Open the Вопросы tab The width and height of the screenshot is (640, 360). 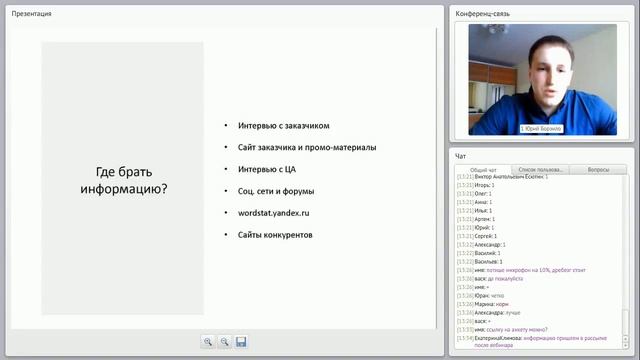tap(598, 169)
